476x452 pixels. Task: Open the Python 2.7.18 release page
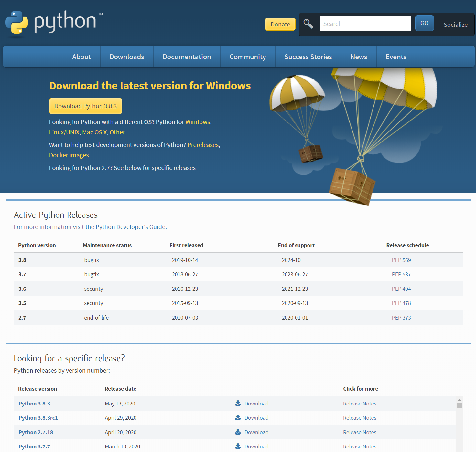[x=36, y=432]
